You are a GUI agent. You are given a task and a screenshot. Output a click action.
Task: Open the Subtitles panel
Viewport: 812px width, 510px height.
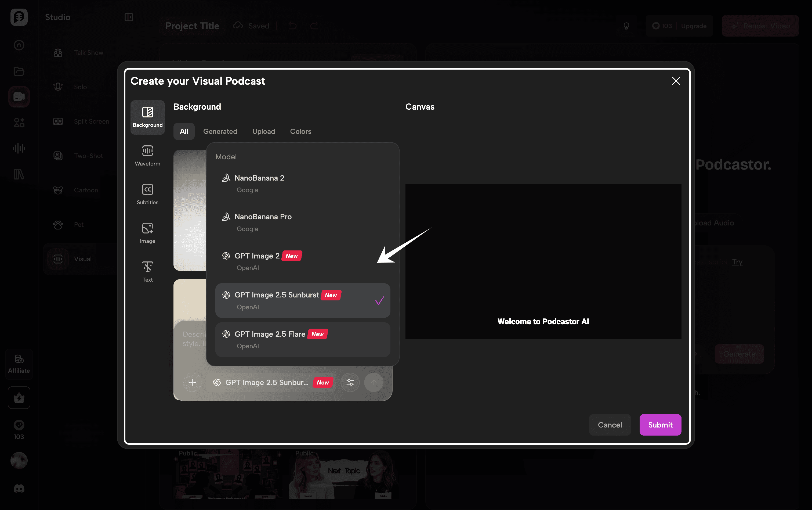tap(148, 195)
